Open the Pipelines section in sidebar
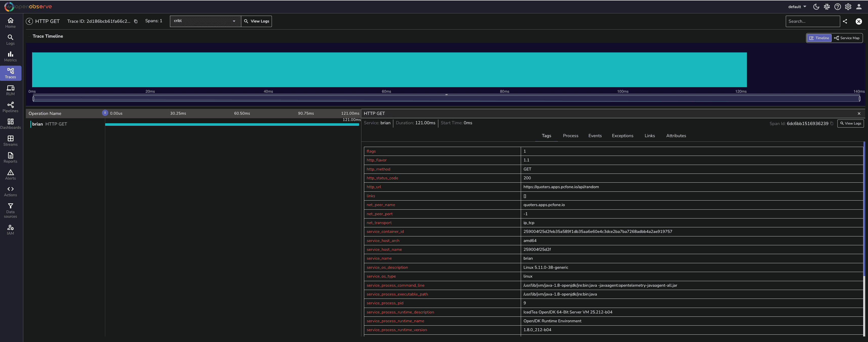This screenshot has width=868, height=342. pos(10,107)
